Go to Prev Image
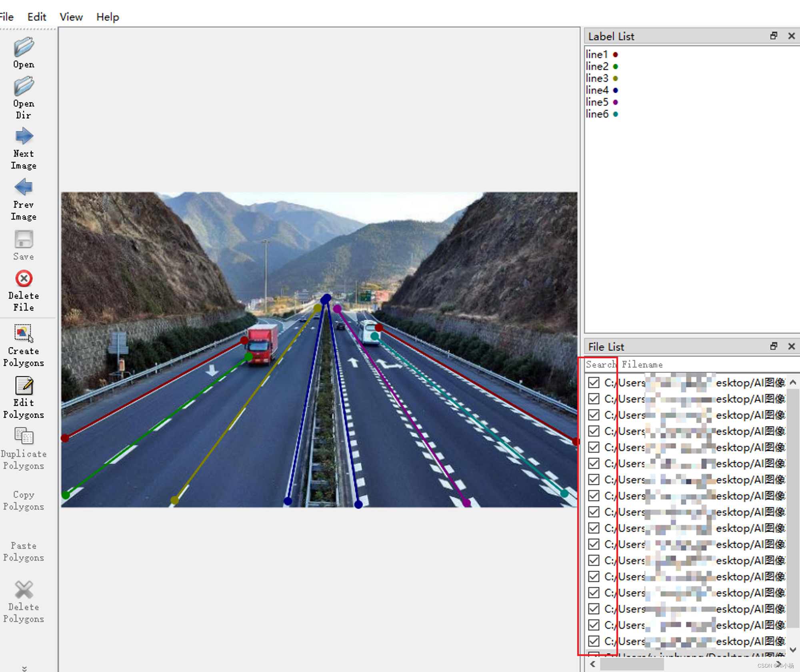The height and width of the screenshot is (672, 800). (x=24, y=187)
